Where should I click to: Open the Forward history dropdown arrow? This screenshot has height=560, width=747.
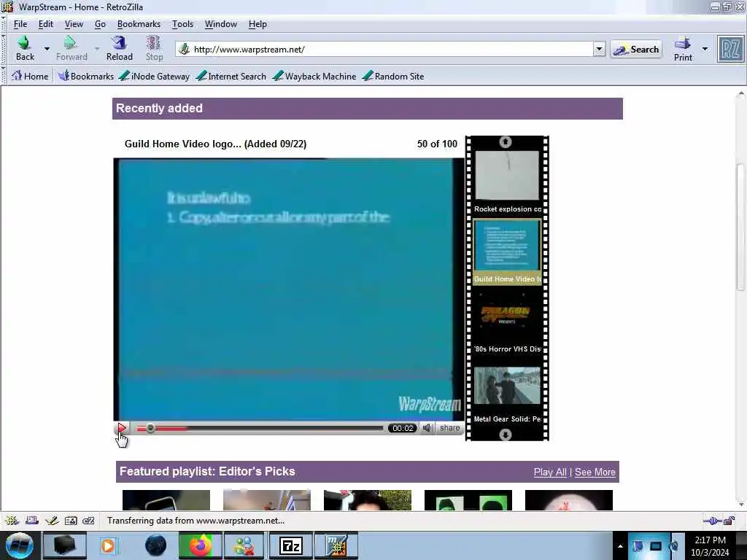[97, 49]
